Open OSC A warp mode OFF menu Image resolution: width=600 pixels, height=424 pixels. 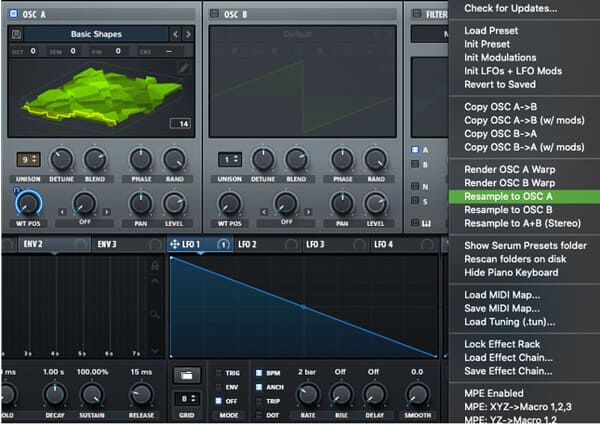[85, 222]
